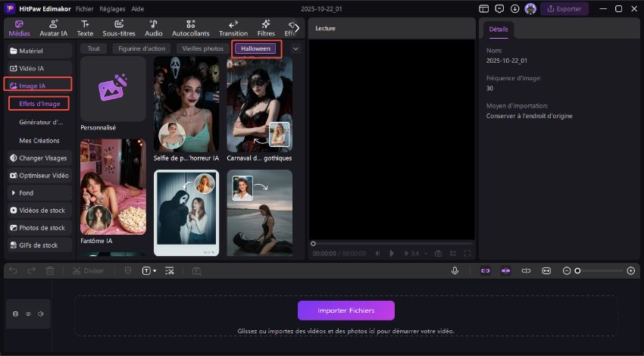Click the Importer Fichiers button
The width and height of the screenshot is (644, 356).
click(346, 311)
